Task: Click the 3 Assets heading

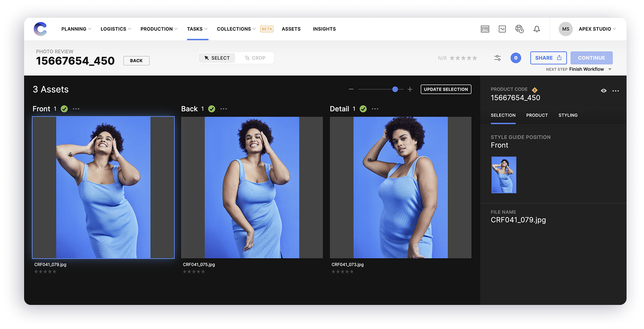Action: coord(51,89)
